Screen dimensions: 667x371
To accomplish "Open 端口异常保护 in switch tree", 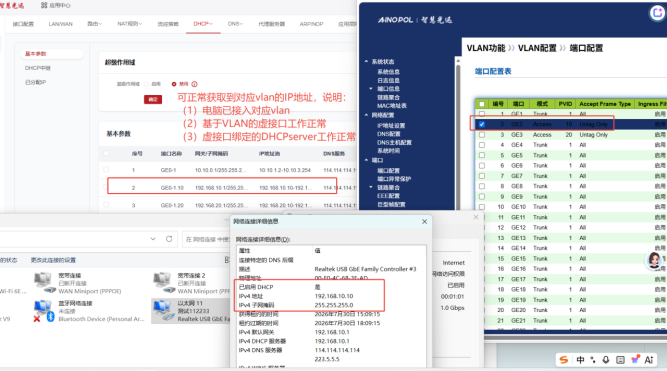I will pos(393,179).
